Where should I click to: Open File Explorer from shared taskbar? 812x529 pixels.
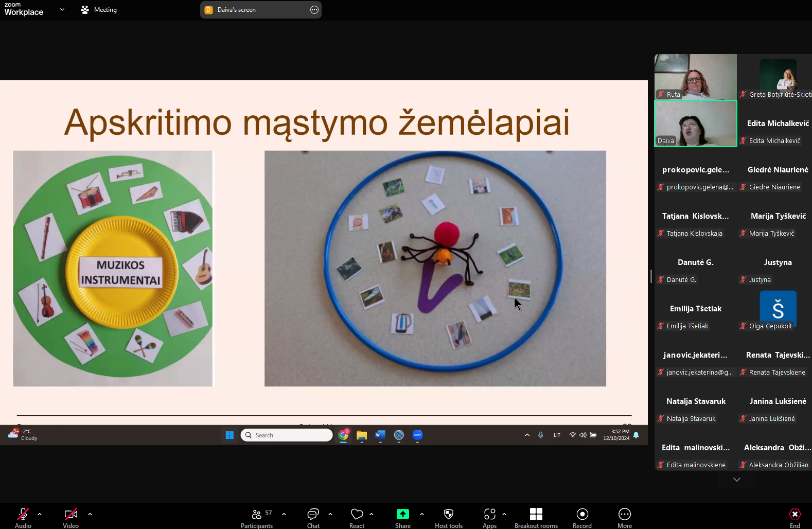click(x=362, y=435)
